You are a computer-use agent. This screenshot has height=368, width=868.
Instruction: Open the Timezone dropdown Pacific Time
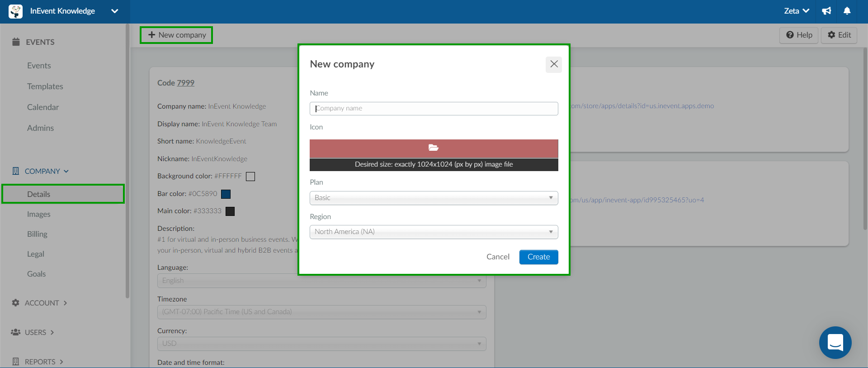coord(321,312)
